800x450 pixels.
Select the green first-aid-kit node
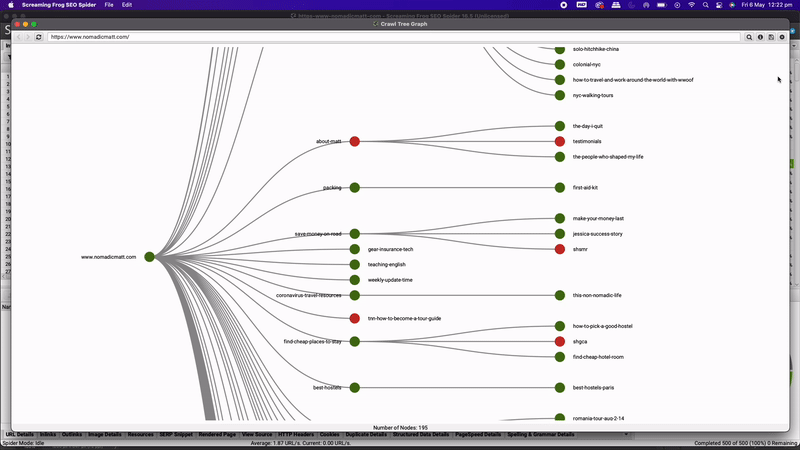pos(560,188)
